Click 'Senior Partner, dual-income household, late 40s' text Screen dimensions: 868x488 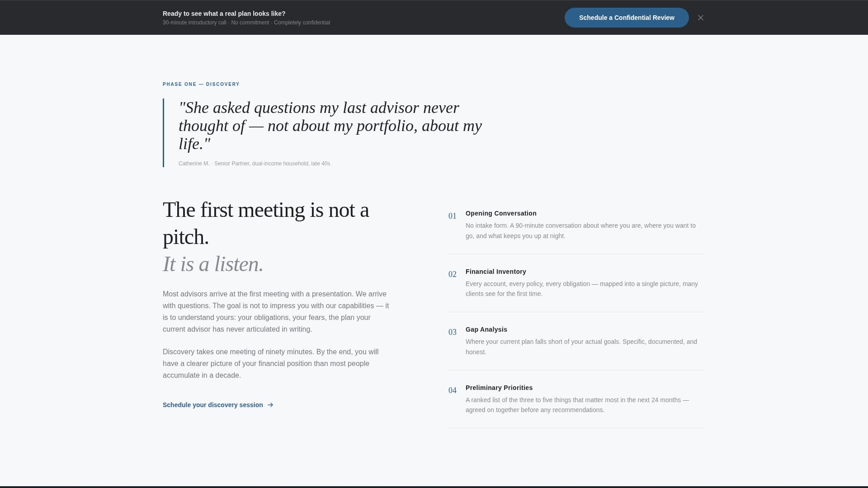272,164
